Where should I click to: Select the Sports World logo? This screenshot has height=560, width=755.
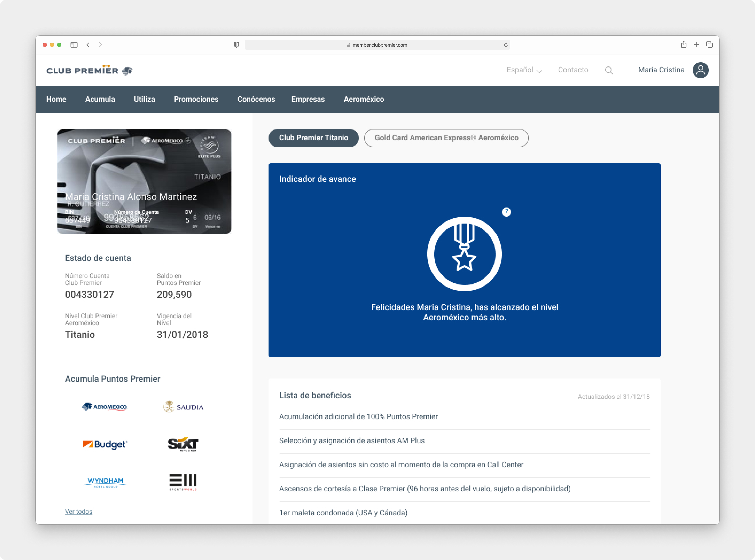pos(183,482)
